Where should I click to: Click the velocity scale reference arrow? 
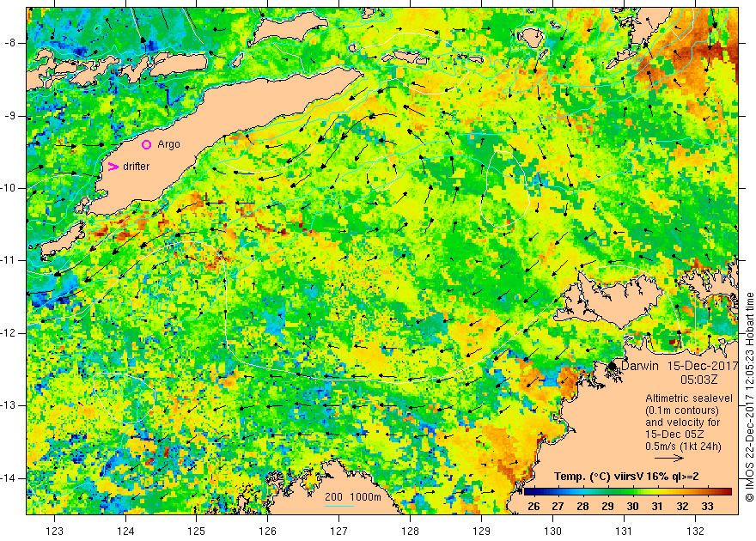669,458
